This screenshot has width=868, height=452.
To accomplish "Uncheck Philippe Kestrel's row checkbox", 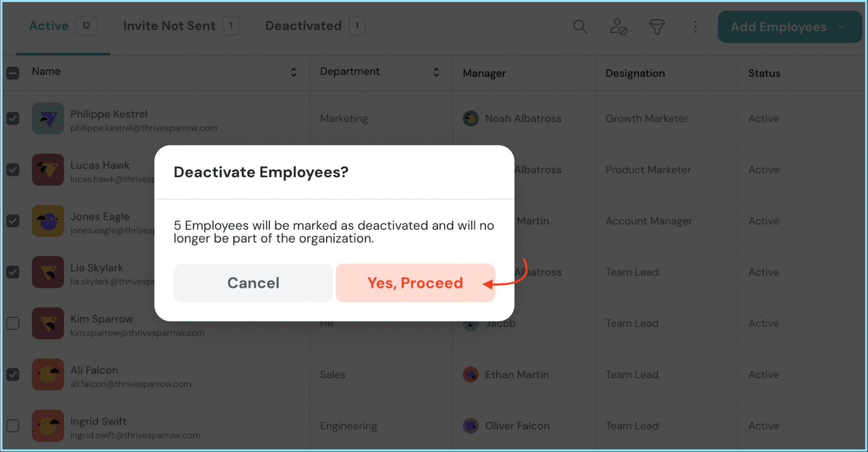I will coord(13,118).
